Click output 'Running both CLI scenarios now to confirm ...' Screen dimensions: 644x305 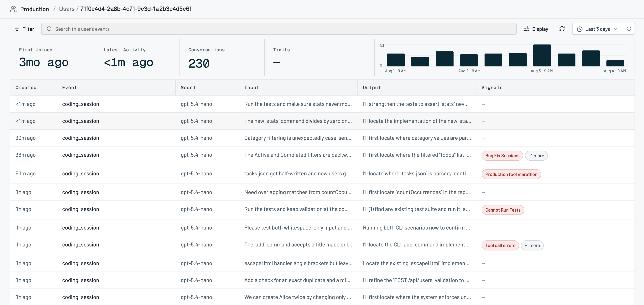(416, 228)
